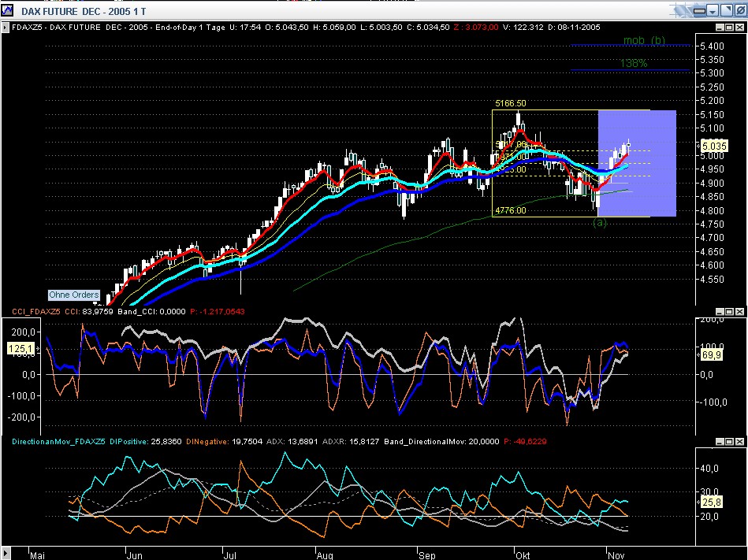Click the corner-arrow button in the title strip
Screen dimensions: 748x560
point(726,10)
